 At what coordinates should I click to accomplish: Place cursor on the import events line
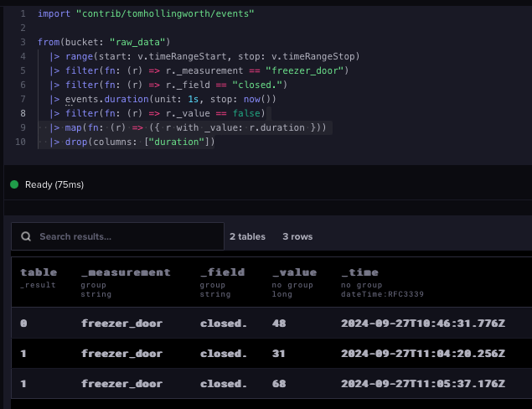pyautogui.click(x=146, y=13)
